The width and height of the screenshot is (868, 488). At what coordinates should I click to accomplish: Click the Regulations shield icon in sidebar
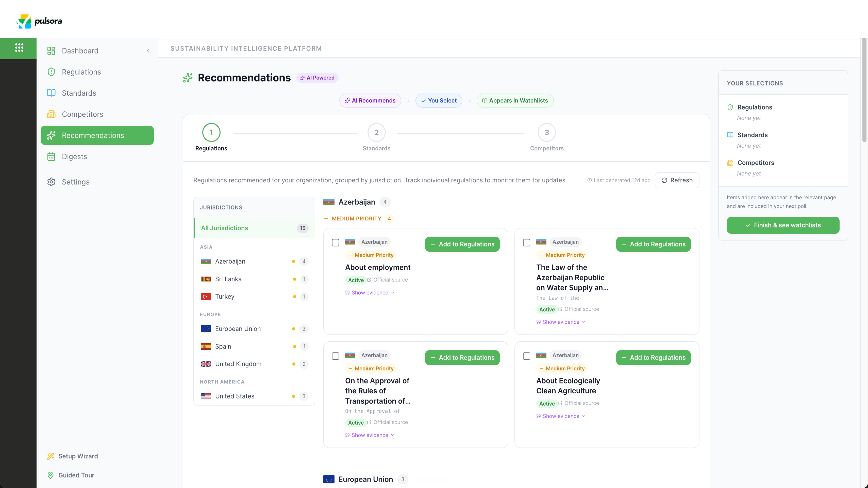[51, 72]
